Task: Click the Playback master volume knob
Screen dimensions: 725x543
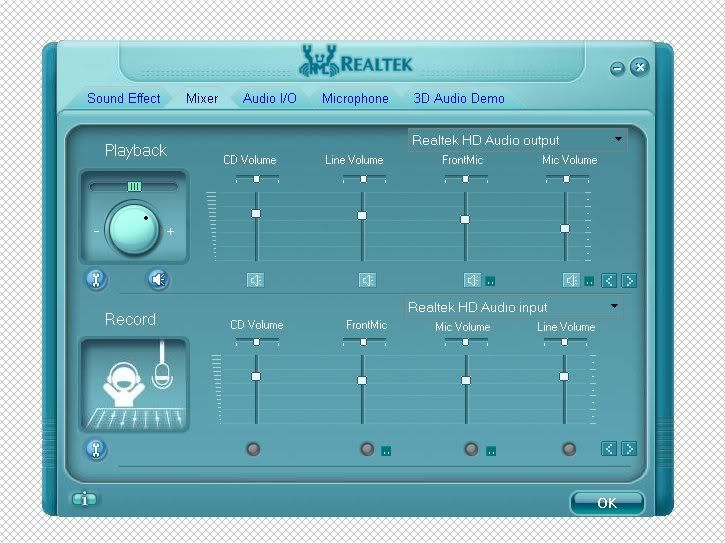Action: 134,229
